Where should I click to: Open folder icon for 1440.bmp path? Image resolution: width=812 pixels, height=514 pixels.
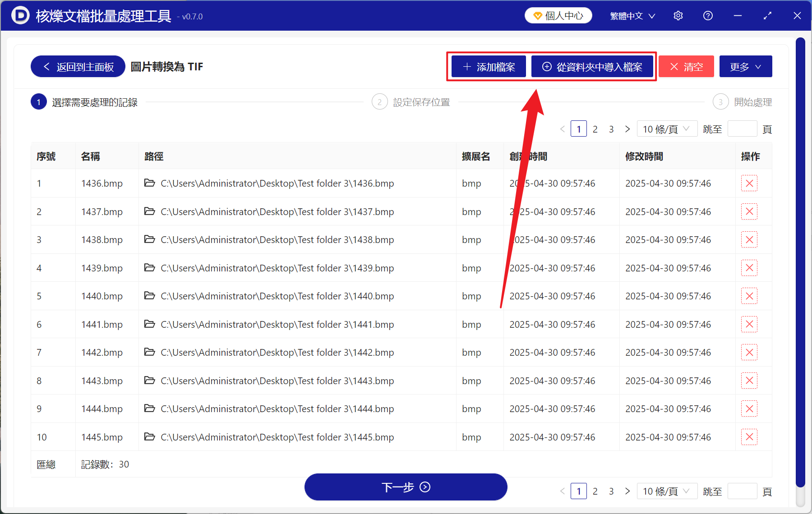click(x=149, y=295)
